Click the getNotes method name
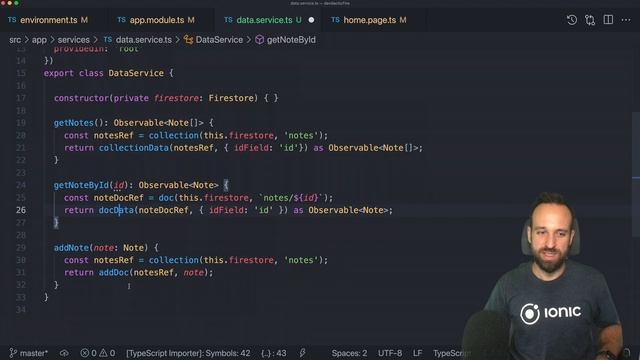Image resolution: width=640 pixels, height=360 pixels. (x=73, y=123)
